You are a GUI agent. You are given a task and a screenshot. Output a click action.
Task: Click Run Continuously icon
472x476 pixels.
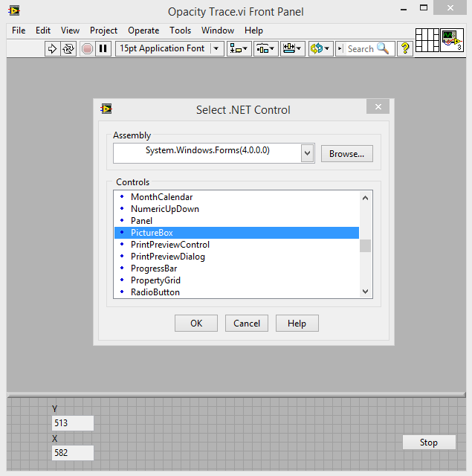tap(68, 48)
